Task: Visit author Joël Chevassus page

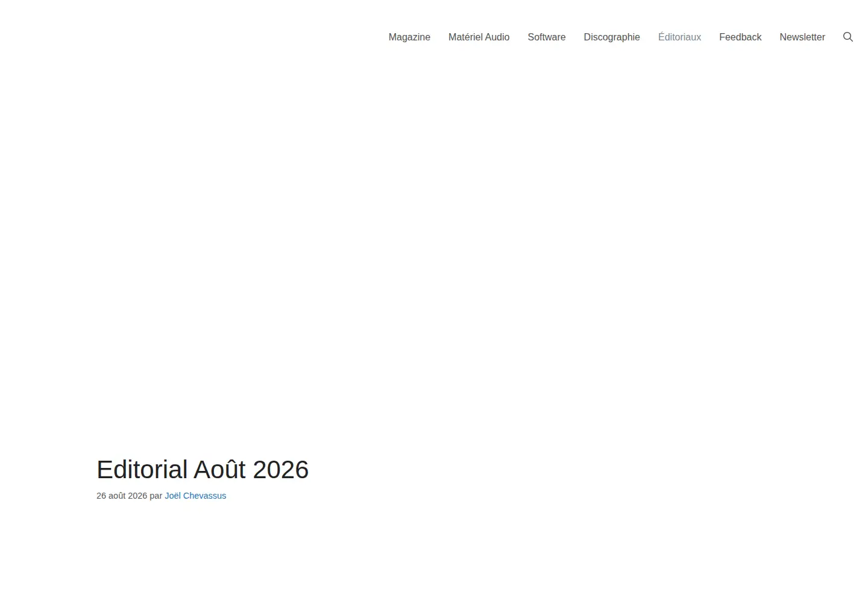Action: pos(195,496)
